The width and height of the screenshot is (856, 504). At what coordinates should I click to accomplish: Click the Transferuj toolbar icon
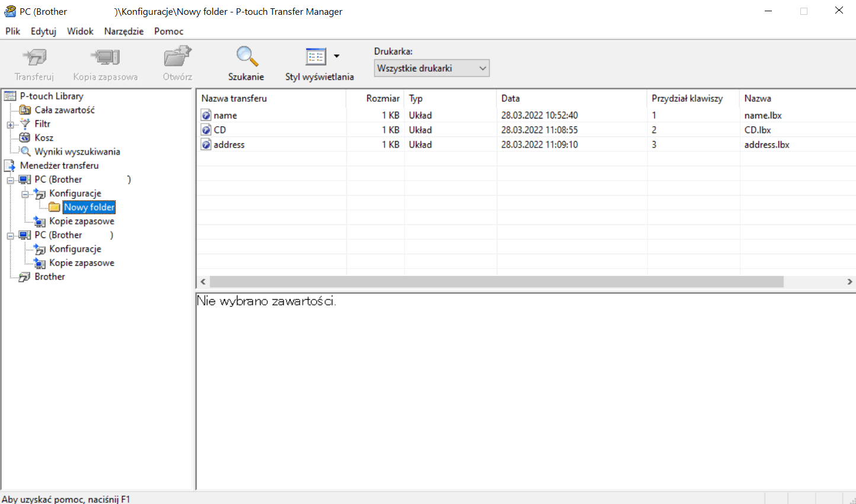tap(34, 57)
